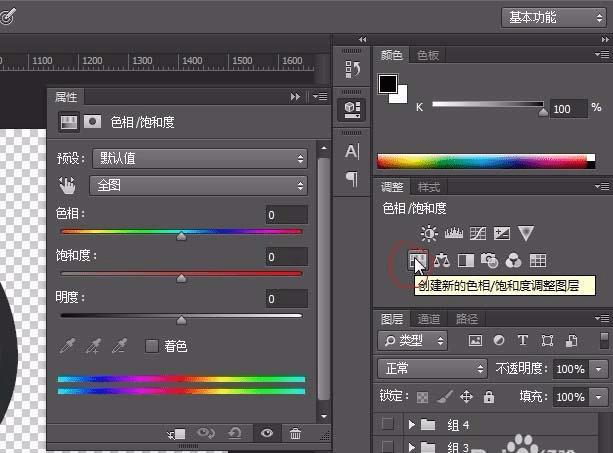Lock layer position with the move lock icon
The image size is (613, 453).
click(468, 397)
